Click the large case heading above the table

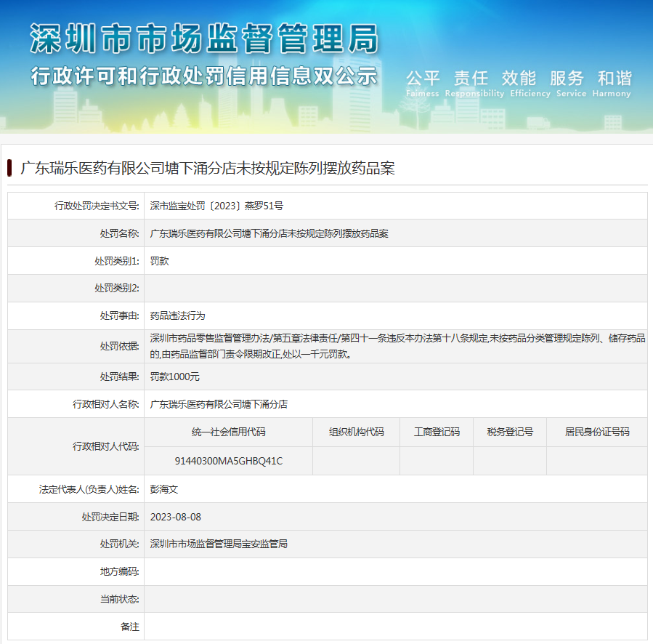click(x=208, y=168)
